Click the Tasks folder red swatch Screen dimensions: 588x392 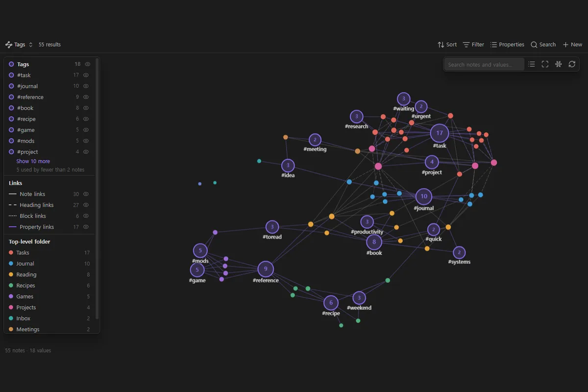(x=11, y=253)
